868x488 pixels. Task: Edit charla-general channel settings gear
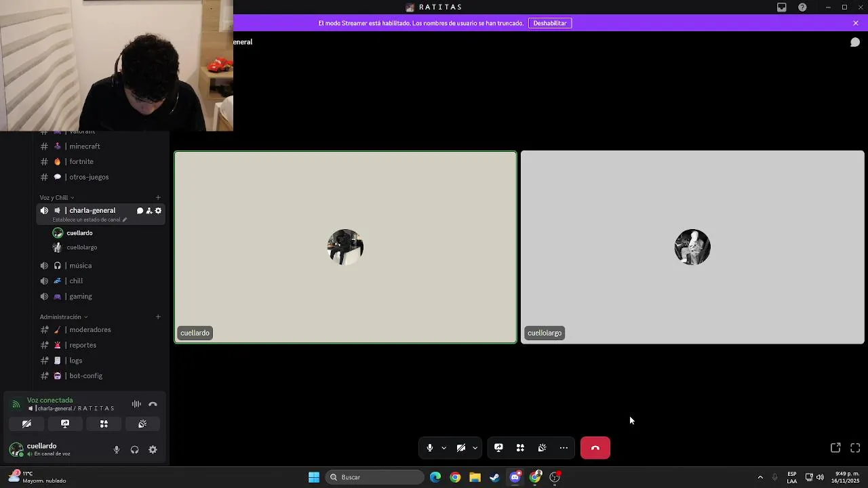[159, 211]
